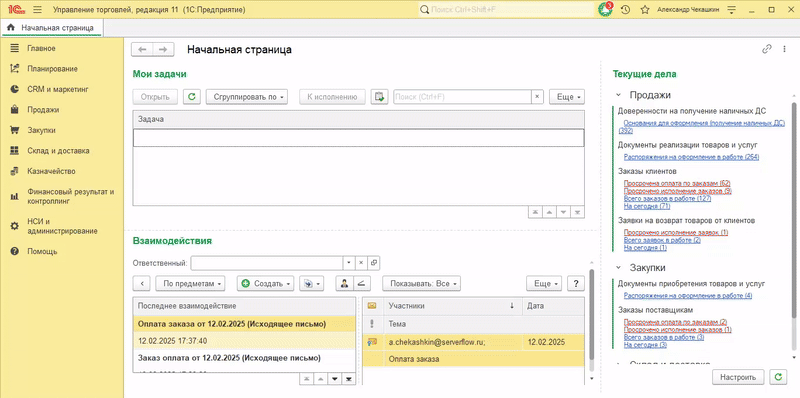The image size is (800, 398).
Task: Toggle the person icon button in Взаимодействия
Action: tap(344, 283)
